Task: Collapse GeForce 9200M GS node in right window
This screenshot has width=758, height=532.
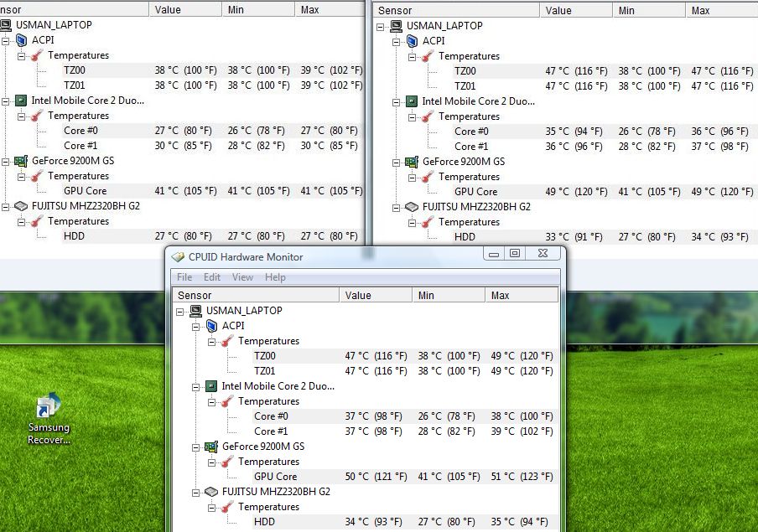Action: pyautogui.click(x=396, y=163)
